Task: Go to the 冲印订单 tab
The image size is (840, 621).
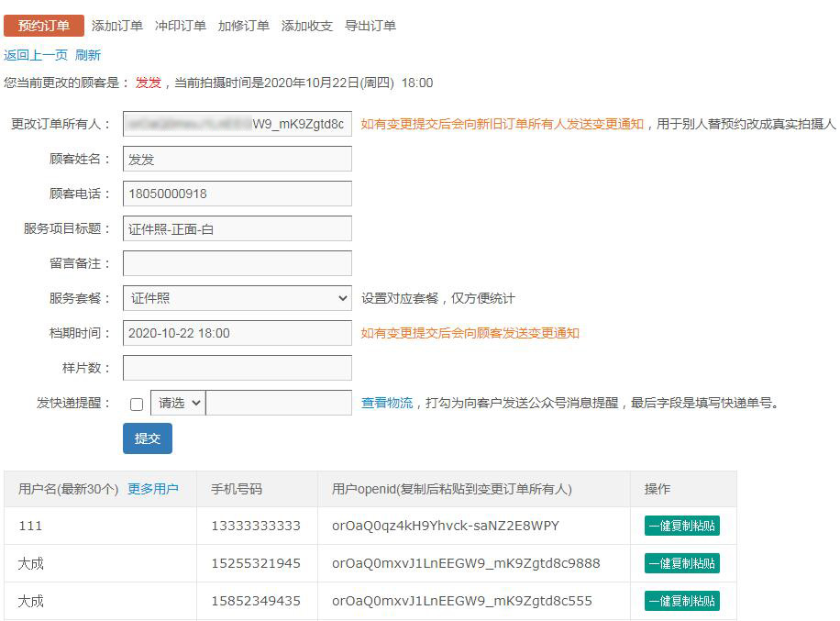Action: coord(181,26)
